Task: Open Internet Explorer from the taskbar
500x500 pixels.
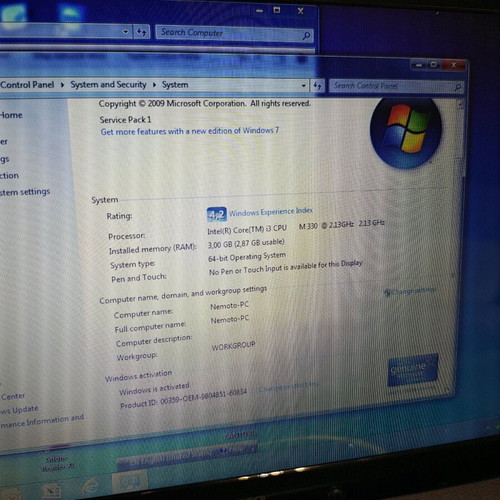Action: tap(91, 487)
